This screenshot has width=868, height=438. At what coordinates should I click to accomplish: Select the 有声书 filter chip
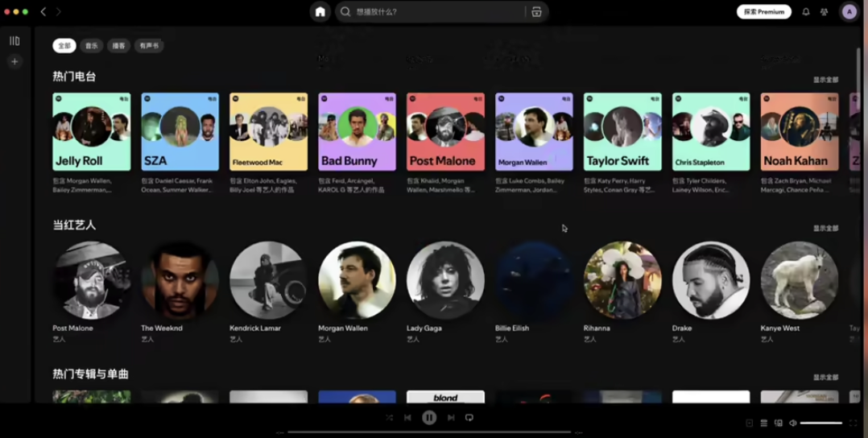[x=149, y=45]
